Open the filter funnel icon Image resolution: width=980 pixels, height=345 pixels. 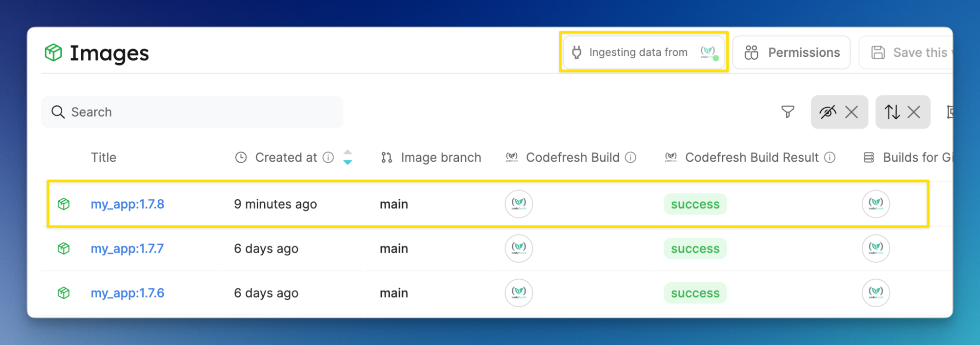tap(787, 112)
